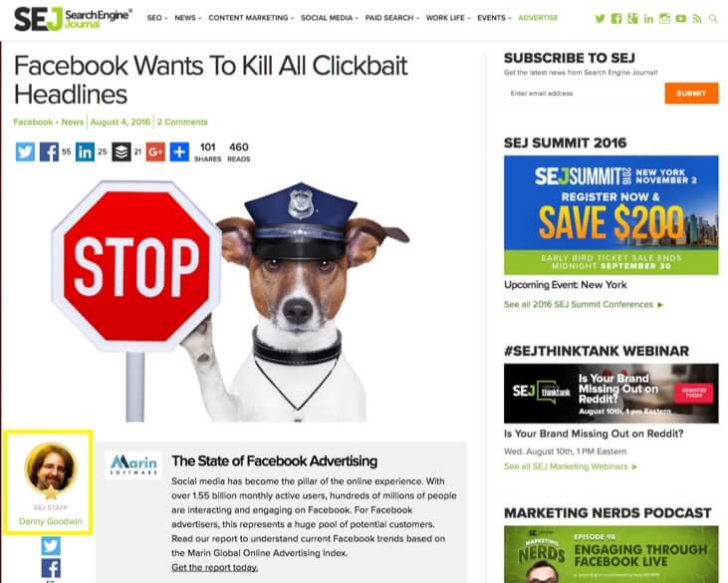Viewport: 728px width, 583px height.
Task: Share the article on LinkedIn
Action: click(x=85, y=151)
